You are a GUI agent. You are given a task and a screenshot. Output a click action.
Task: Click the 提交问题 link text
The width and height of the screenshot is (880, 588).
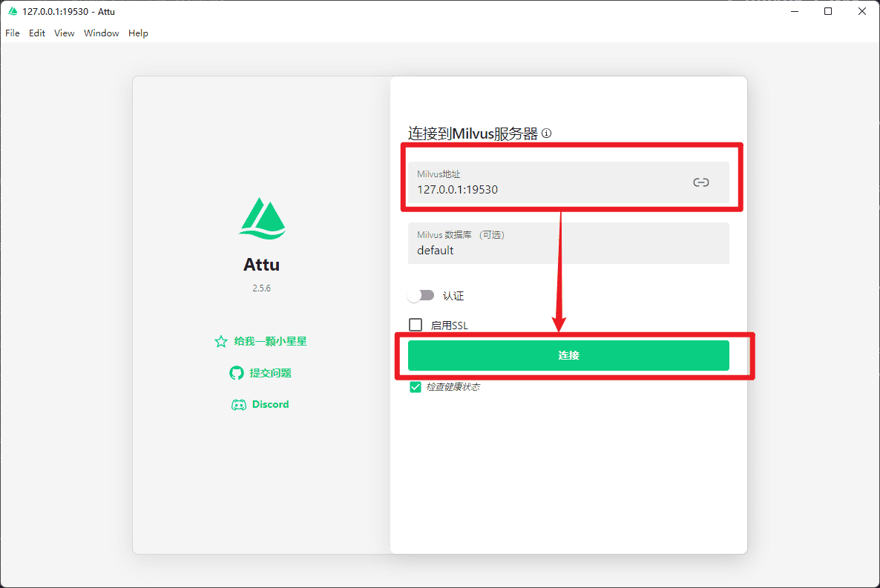pos(270,373)
